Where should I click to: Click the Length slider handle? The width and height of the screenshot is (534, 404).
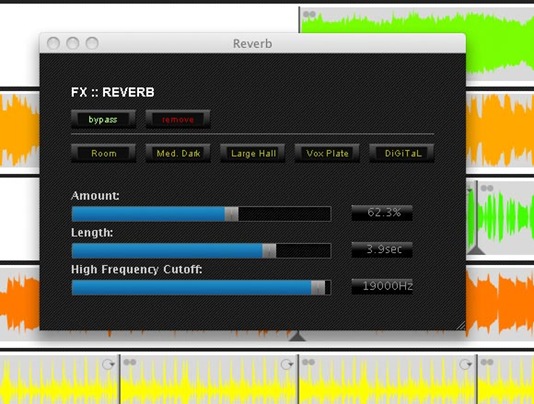[x=269, y=251]
